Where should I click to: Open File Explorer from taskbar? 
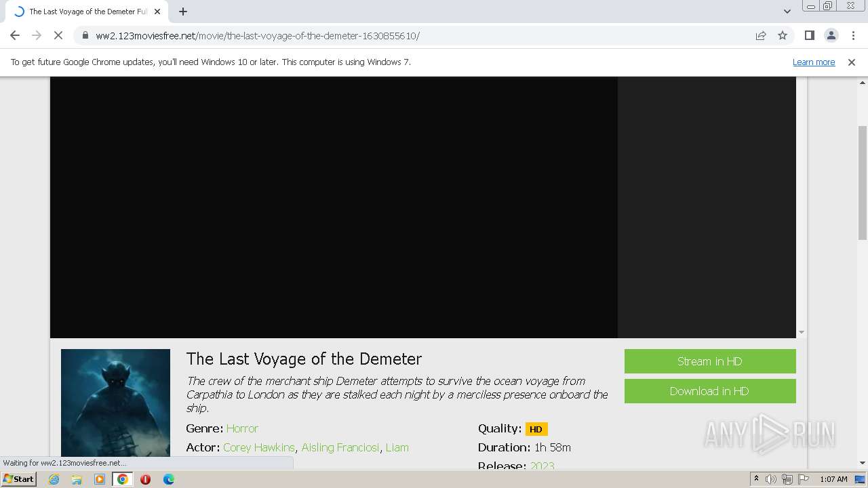pyautogui.click(x=77, y=479)
